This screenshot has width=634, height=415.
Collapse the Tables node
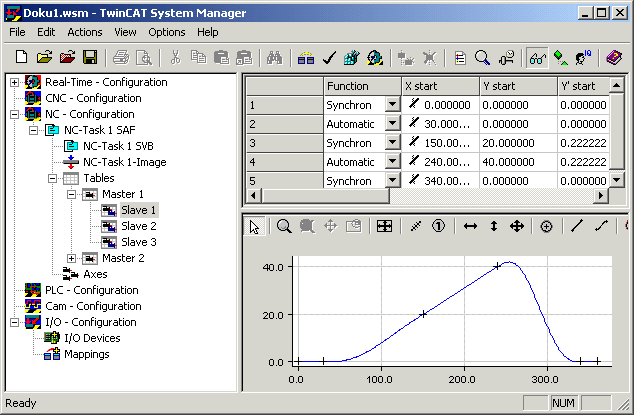[53, 178]
